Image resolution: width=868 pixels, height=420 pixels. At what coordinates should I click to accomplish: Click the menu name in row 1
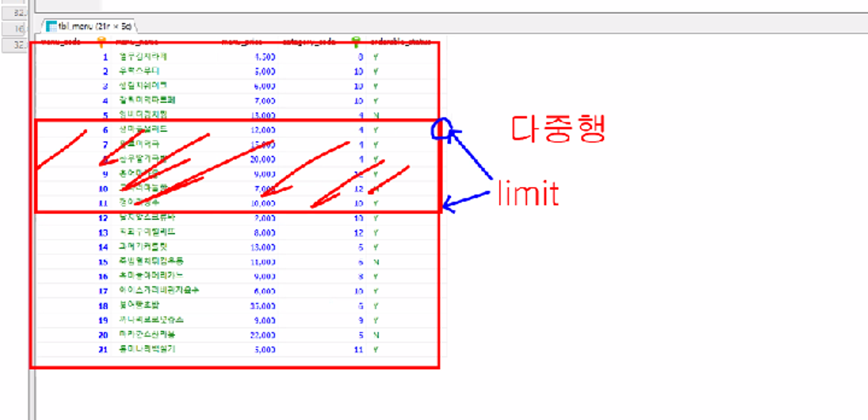[143, 56]
